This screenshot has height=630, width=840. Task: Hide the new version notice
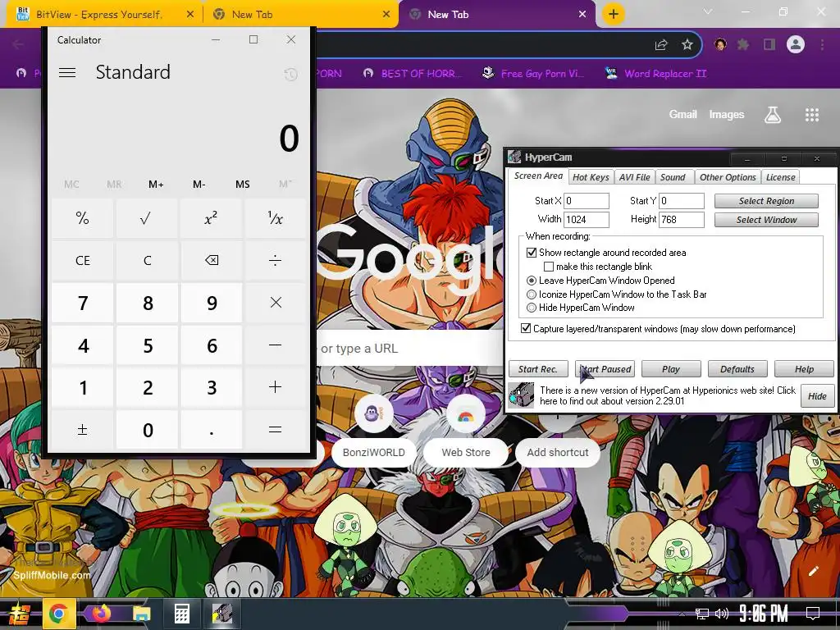tap(817, 396)
